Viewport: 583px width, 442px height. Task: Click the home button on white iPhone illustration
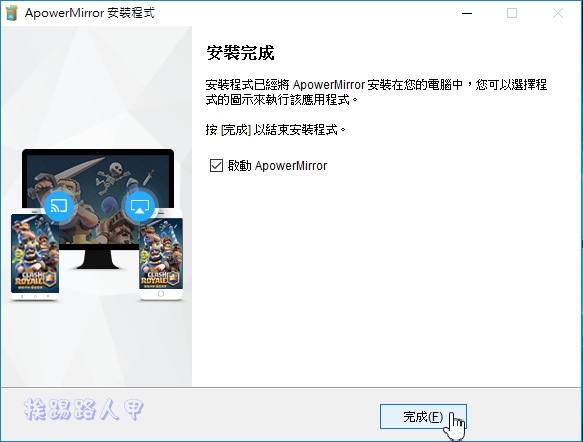[161, 294]
